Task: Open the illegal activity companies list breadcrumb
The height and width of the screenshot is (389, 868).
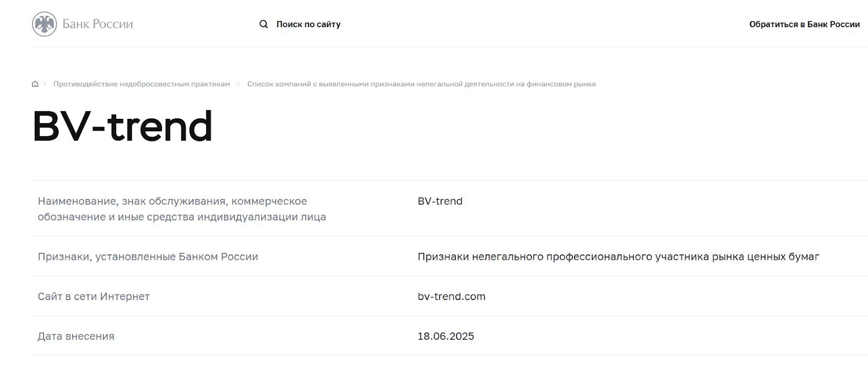Action: (422, 84)
